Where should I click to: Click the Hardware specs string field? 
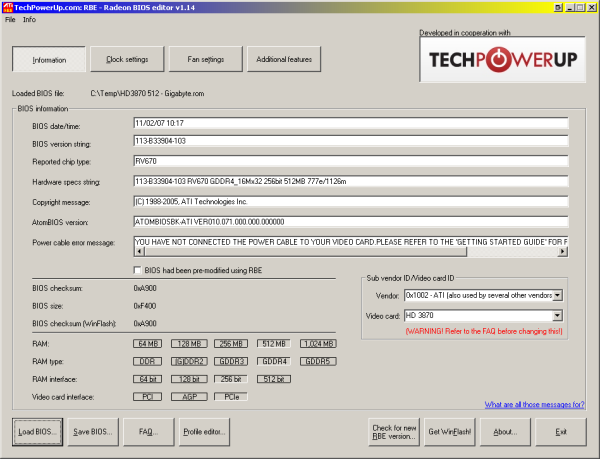coord(351,181)
